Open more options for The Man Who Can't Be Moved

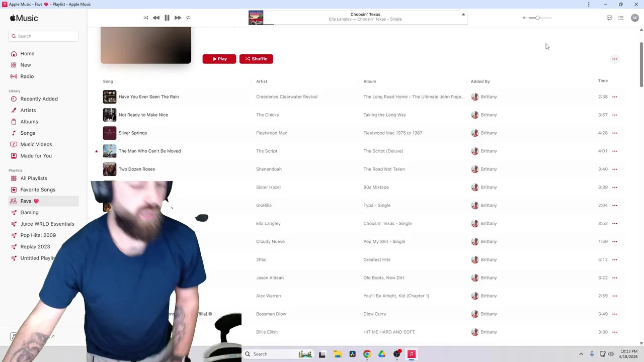point(615,151)
